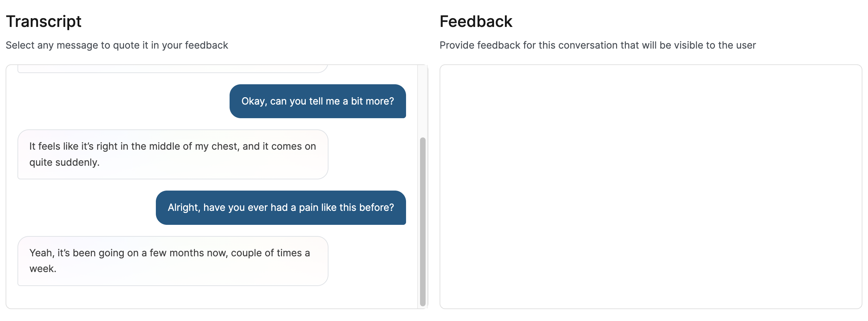Focus the empty Feedback text box
The height and width of the screenshot is (321, 868).
coord(650,186)
